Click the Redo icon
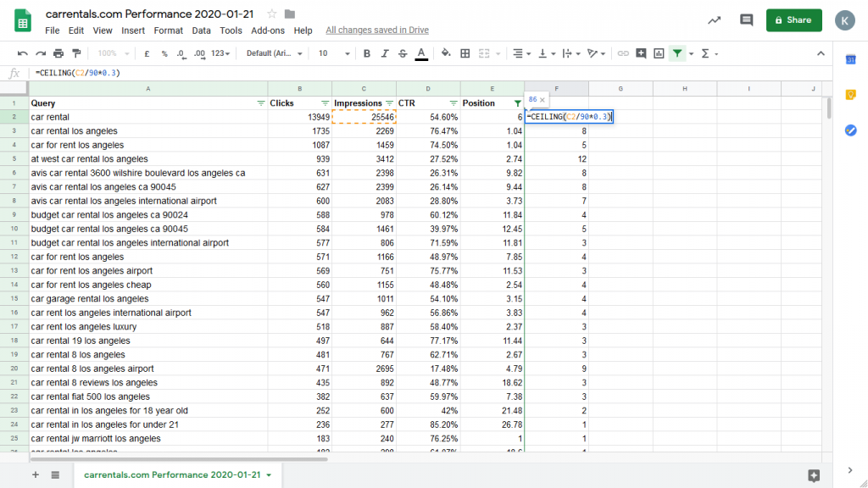 point(41,53)
